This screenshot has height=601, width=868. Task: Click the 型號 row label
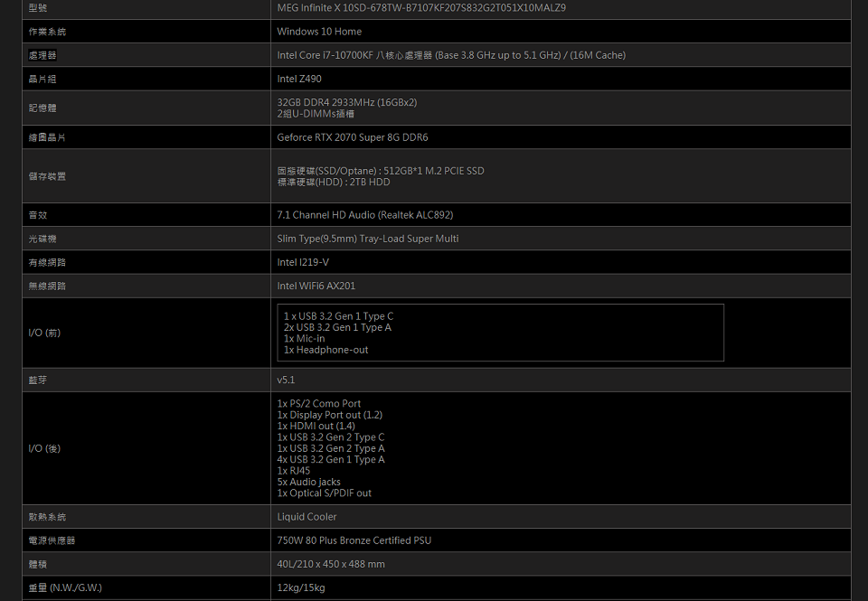pyautogui.click(x=38, y=8)
